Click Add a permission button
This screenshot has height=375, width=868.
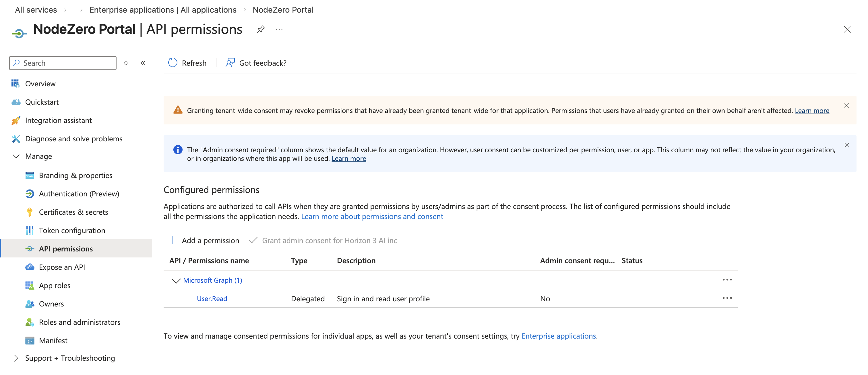pos(204,240)
